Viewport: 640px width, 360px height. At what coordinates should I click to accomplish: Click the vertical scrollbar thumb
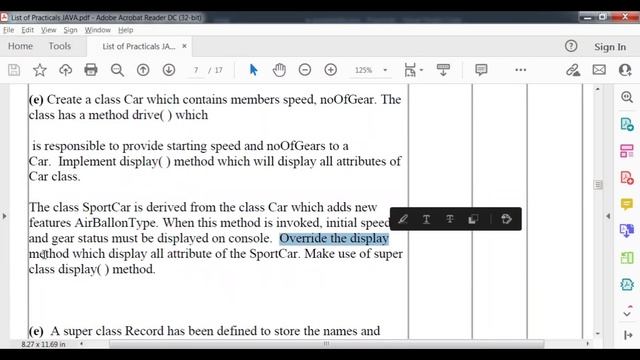pyautogui.click(x=598, y=184)
